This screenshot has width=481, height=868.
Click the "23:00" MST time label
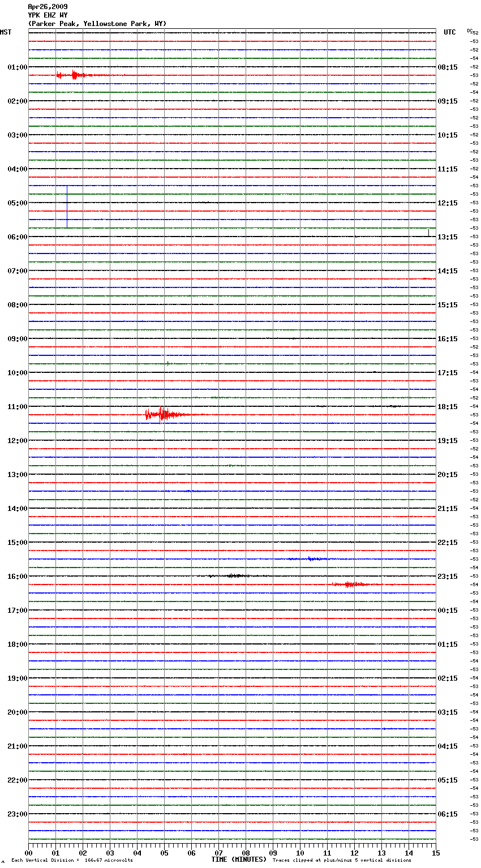[x=18, y=814]
